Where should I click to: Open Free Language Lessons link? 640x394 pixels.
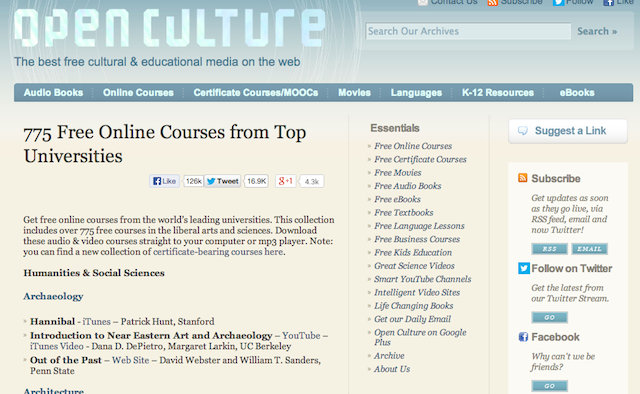pyautogui.click(x=419, y=226)
